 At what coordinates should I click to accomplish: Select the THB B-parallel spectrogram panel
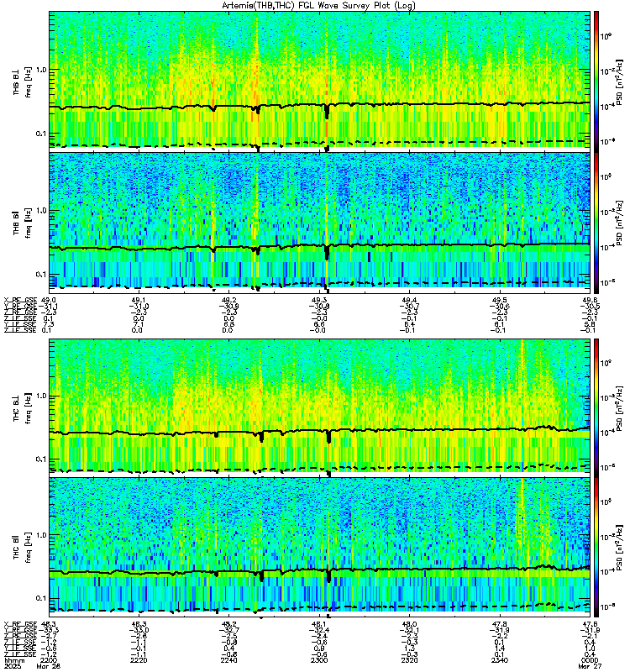320,223
